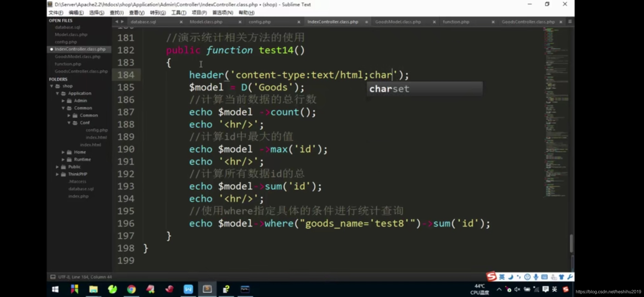This screenshot has width=644, height=297.
Task: Open the 查找(I) menu
Action: pos(117,13)
